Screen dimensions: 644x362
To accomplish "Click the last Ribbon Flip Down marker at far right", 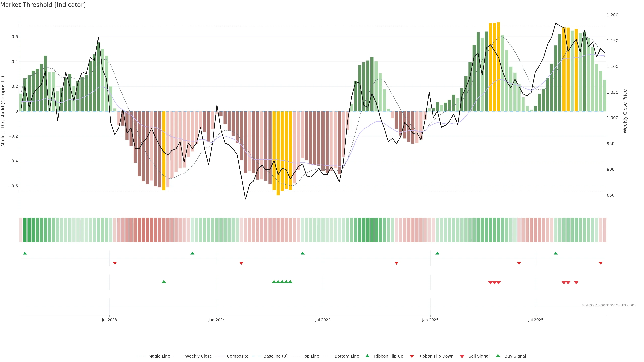I will (601, 263).
